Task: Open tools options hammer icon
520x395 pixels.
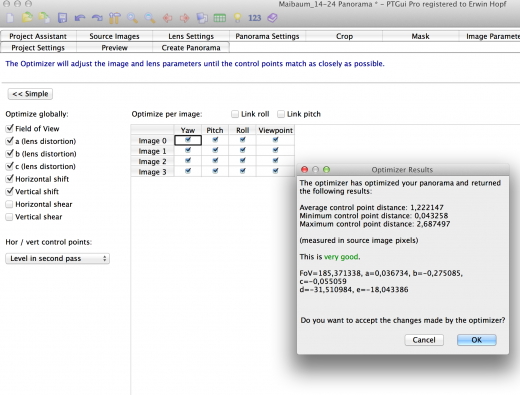Action: [x=115, y=18]
